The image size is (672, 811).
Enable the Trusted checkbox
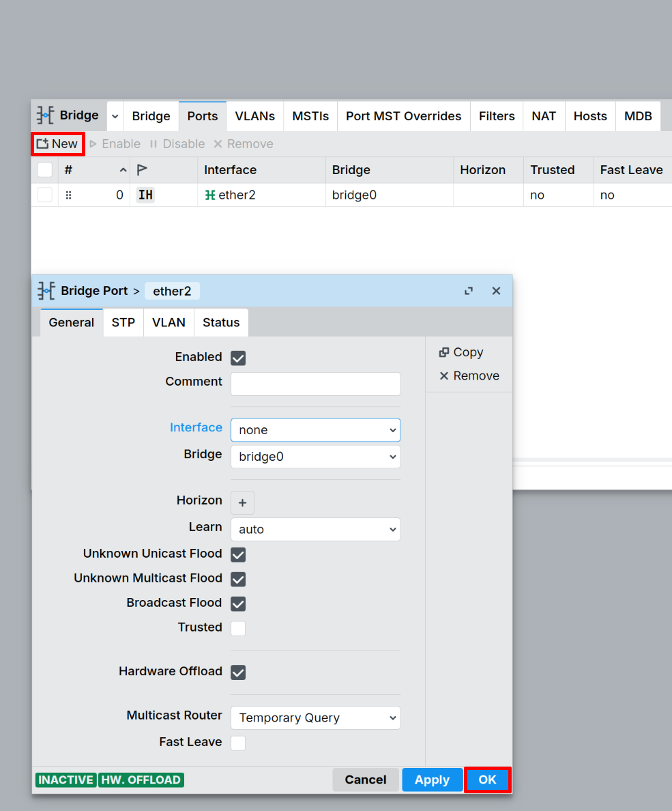pos(237,627)
